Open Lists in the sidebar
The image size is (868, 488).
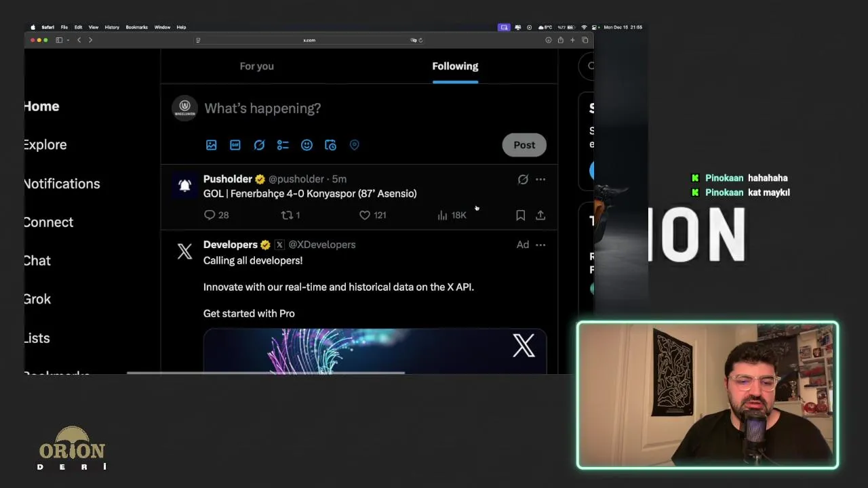coord(37,338)
